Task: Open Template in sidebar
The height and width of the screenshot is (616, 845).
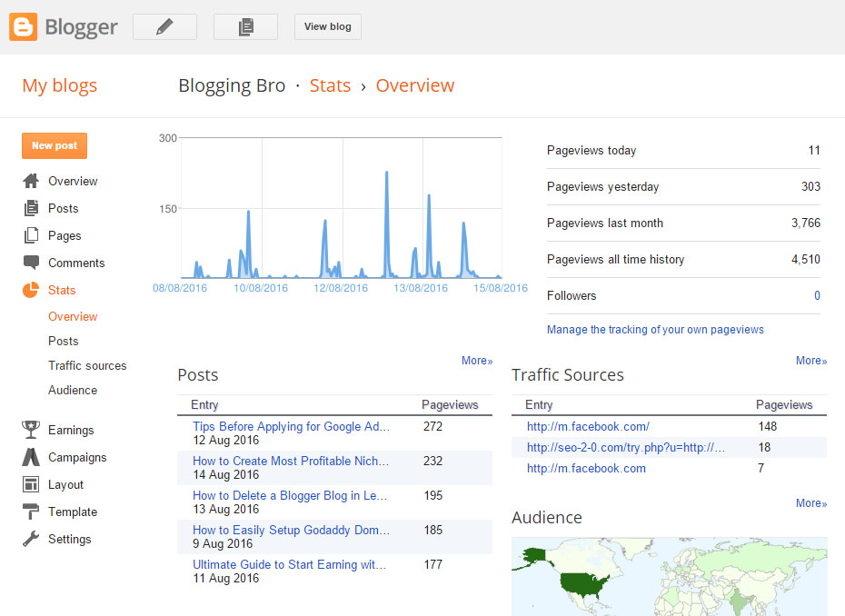Action: click(73, 512)
